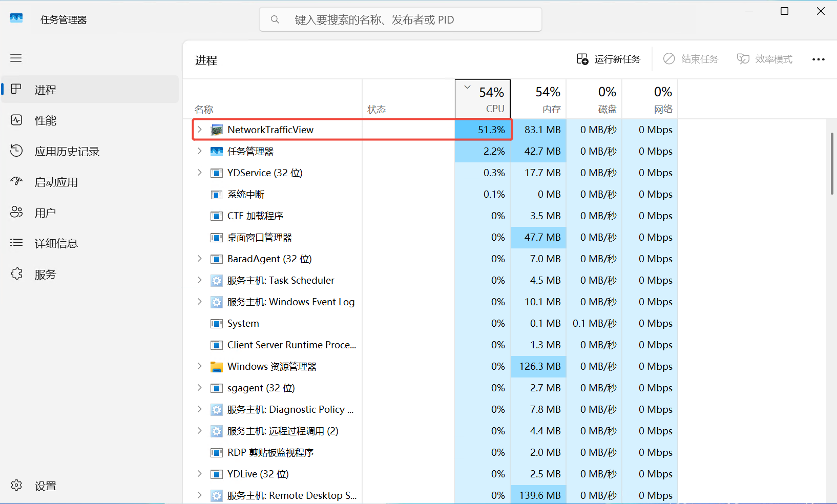
Task: Select the 42.7 MB memory cell
Action: point(538,151)
